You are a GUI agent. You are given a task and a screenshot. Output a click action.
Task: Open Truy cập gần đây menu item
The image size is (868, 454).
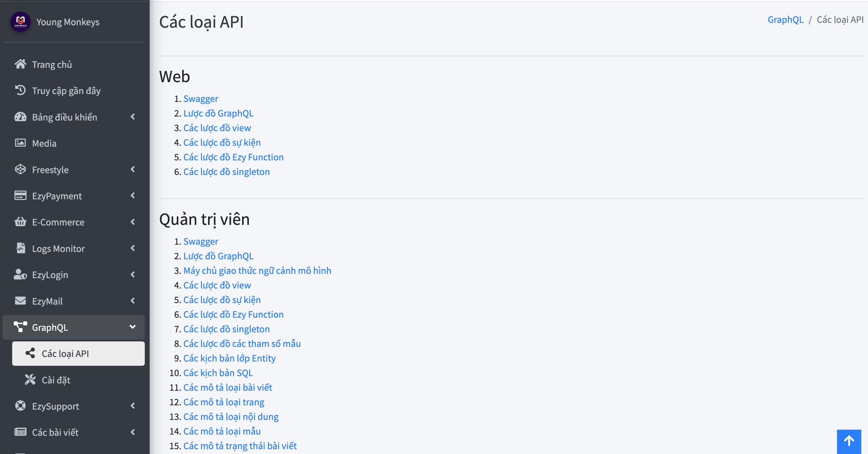[74, 91]
